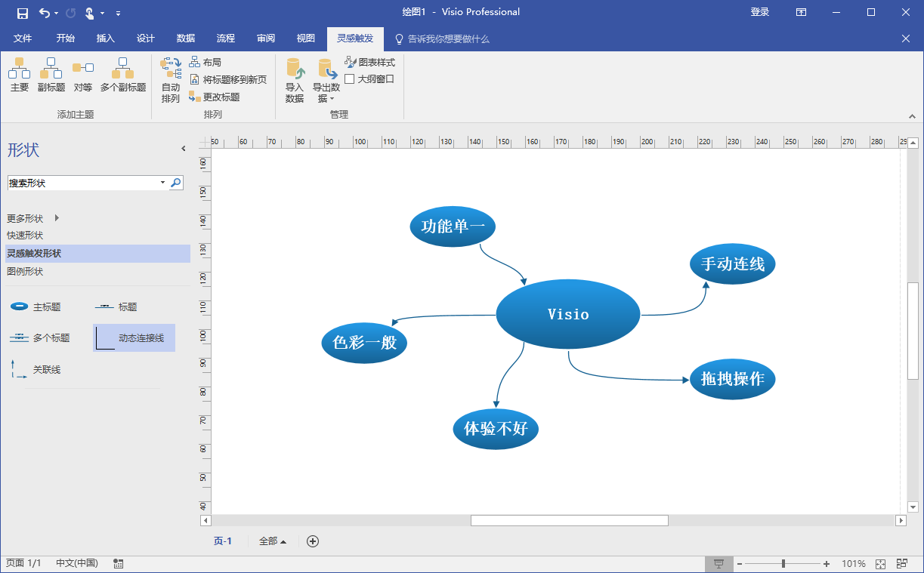Open the 全部 pages list
Viewport: 924px width, 573px height.
click(272, 541)
